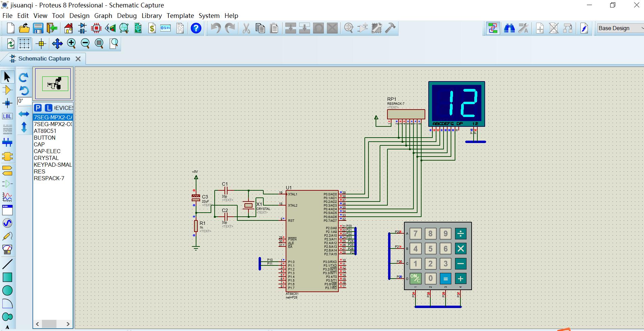The height and width of the screenshot is (331, 644).
Task: Click the Redo arrow
Action: (230, 28)
